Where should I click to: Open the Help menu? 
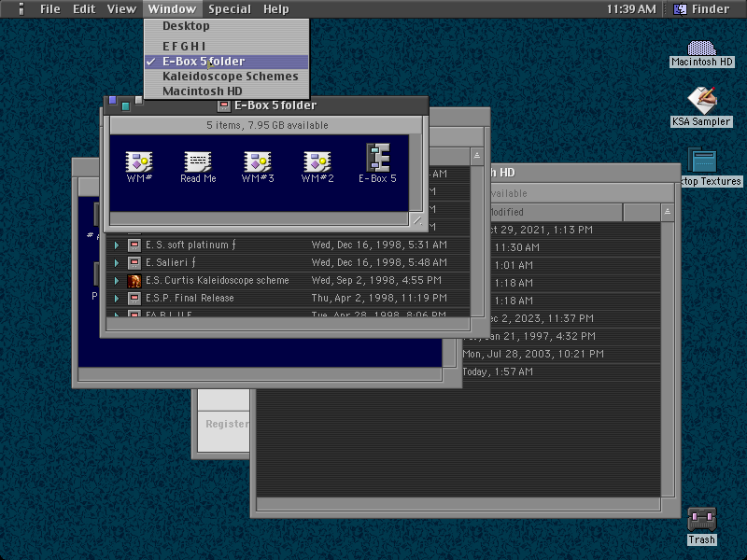click(x=276, y=8)
